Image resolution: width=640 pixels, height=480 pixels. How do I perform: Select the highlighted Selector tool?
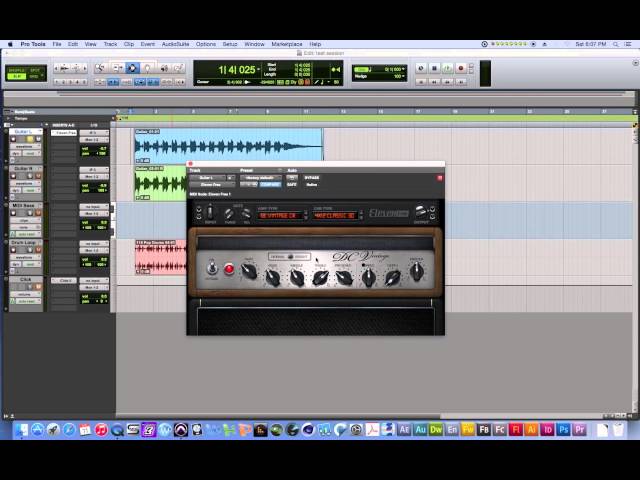click(133, 68)
